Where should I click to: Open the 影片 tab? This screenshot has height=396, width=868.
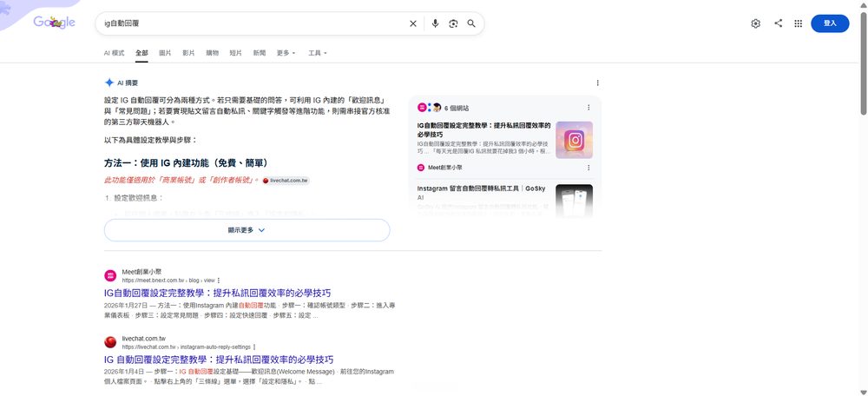click(x=188, y=53)
